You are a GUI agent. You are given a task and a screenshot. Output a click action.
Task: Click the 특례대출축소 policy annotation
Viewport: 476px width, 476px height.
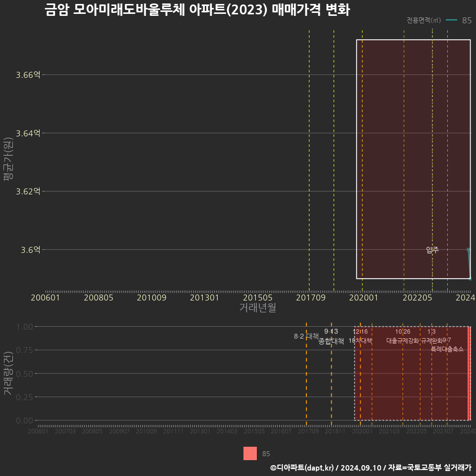[x=447, y=349]
